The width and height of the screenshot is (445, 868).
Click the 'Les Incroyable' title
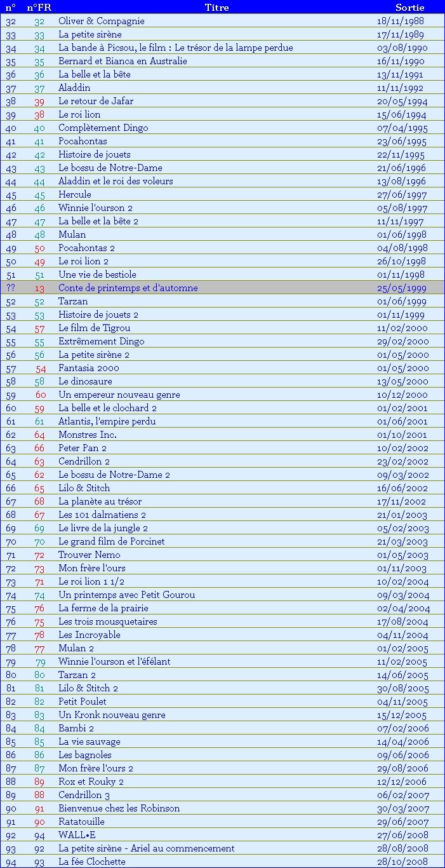click(x=90, y=635)
